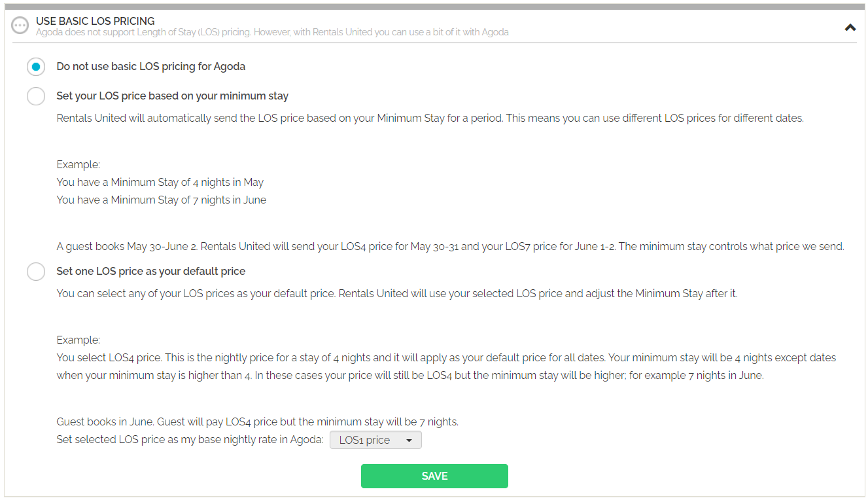Choose the 'Set one LOS price as default' radio
Viewport: 868px width, 502px height.
[36, 271]
